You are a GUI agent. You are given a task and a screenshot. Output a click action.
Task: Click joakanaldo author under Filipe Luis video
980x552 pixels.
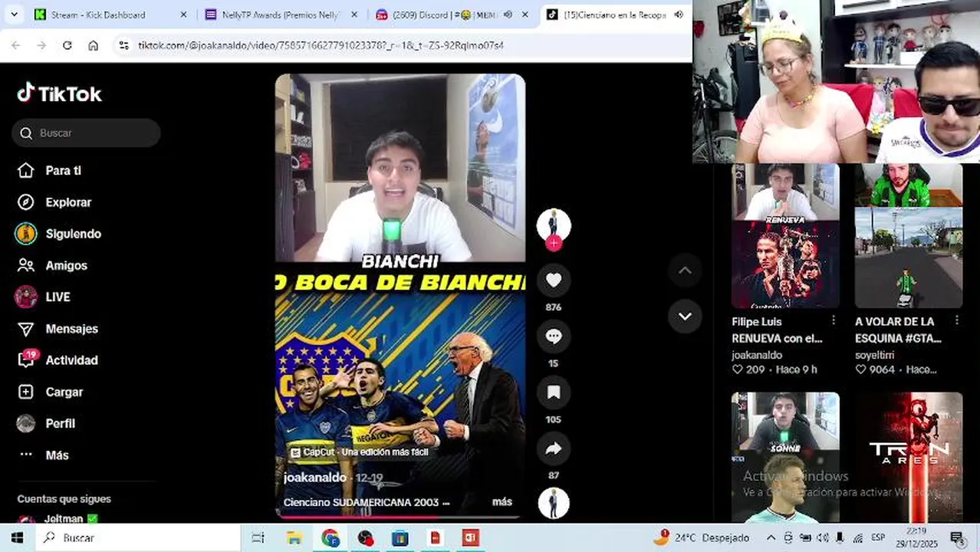[757, 355]
